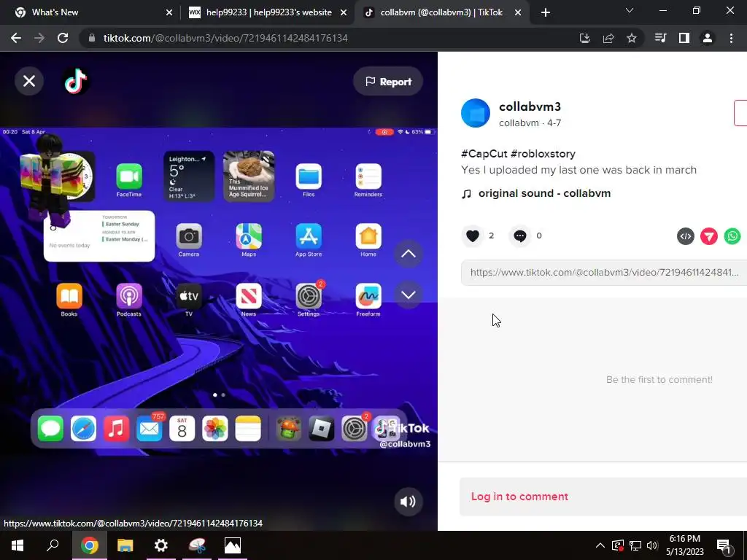
Task: Open the clock and date flyout
Action: click(684, 545)
